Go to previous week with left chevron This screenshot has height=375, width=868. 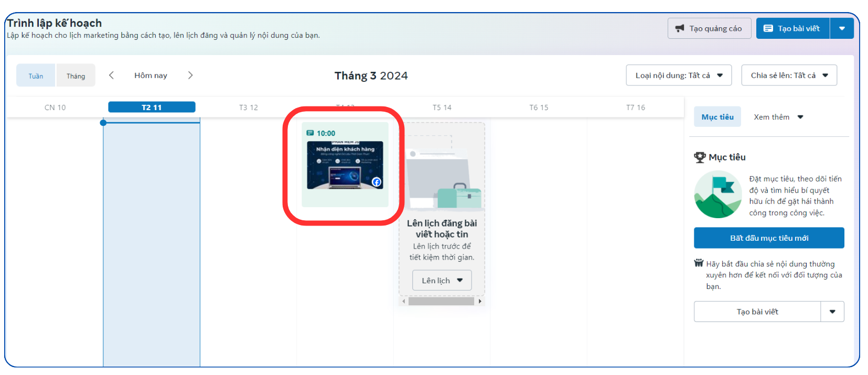click(x=111, y=76)
